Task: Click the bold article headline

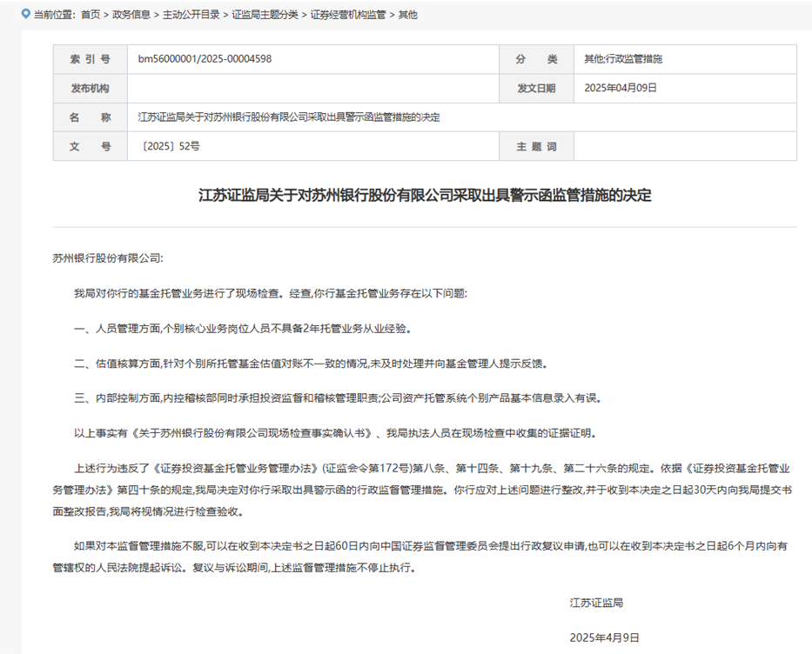Action: [x=425, y=195]
